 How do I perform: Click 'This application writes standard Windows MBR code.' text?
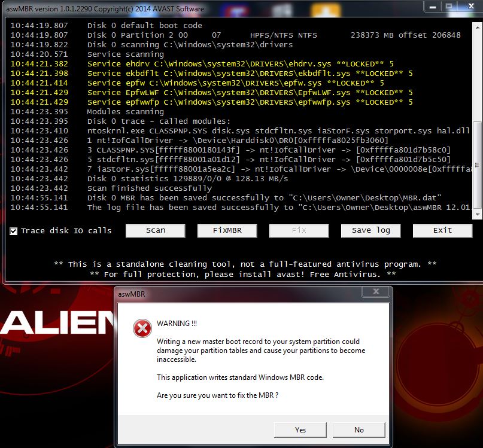(x=240, y=377)
